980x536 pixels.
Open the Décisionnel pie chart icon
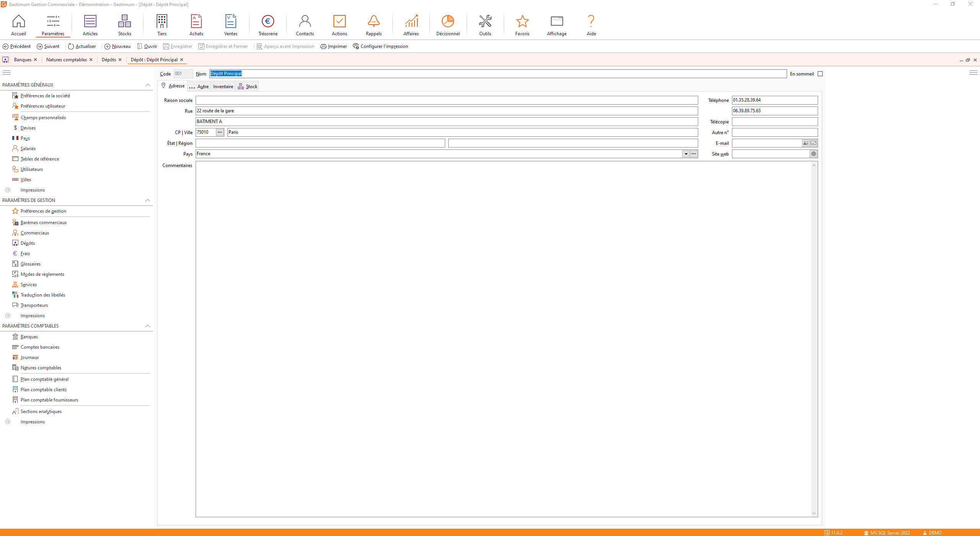point(448,25)
